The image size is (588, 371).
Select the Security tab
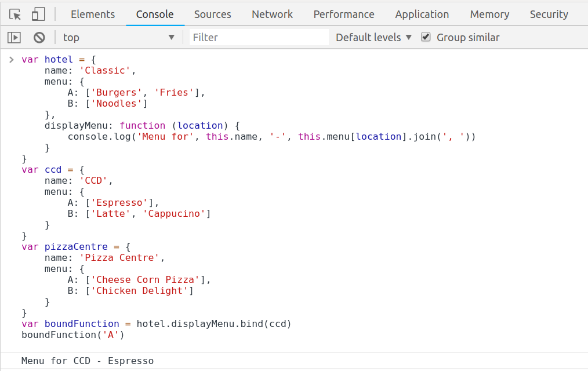(x=549, y=14)
